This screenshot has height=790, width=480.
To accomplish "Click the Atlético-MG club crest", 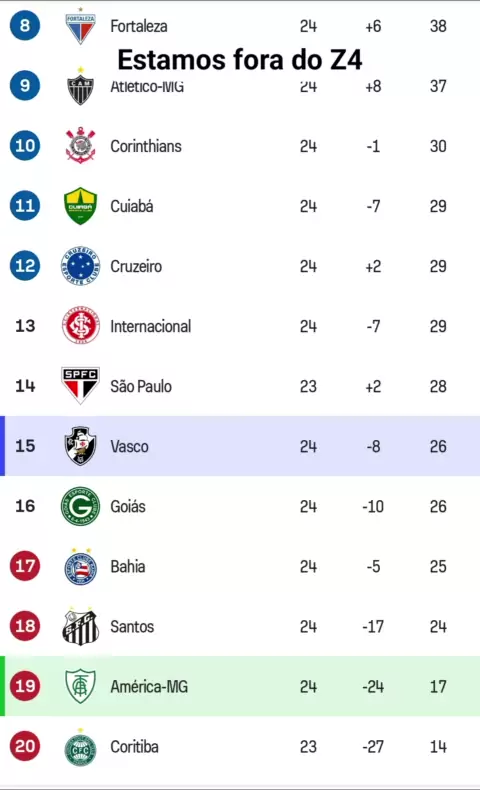I will point(81,86).
